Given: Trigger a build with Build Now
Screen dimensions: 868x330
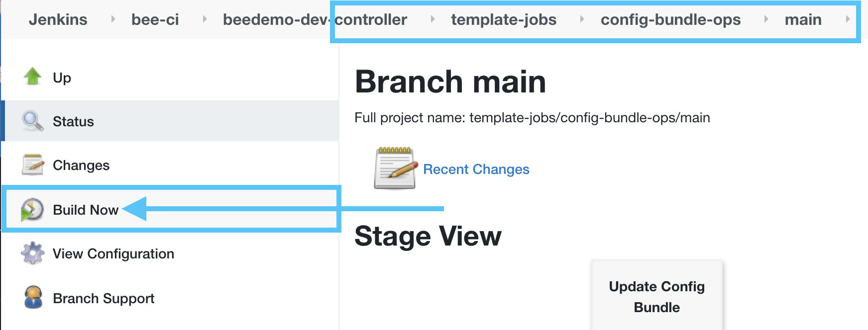Looking at the screenshot, I should 86,209.
